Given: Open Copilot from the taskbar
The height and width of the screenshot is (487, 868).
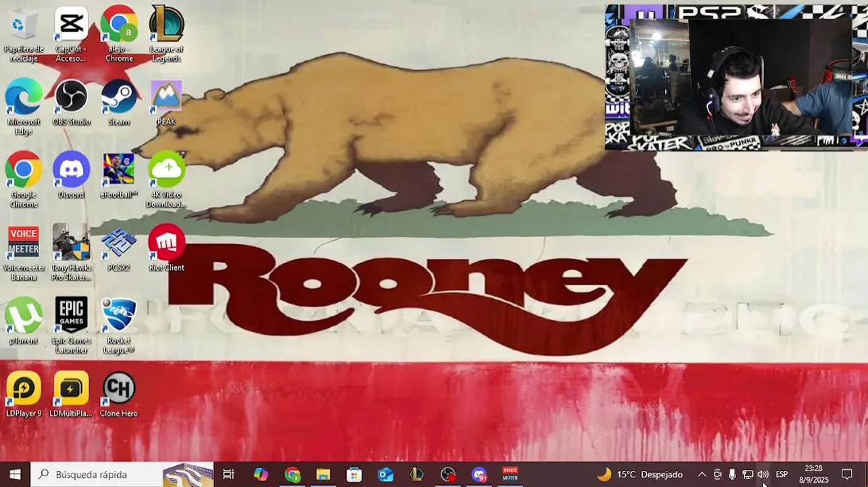Looking at the screenshot, I should [x=260, y=474].
